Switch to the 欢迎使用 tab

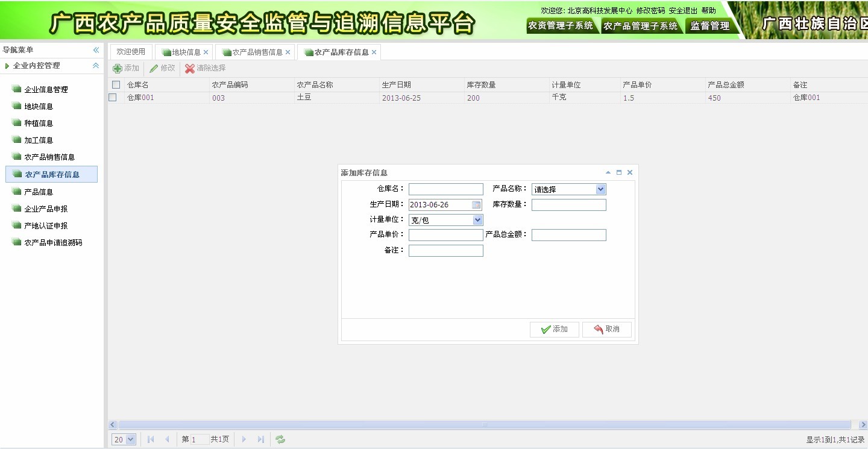point(131,52)
